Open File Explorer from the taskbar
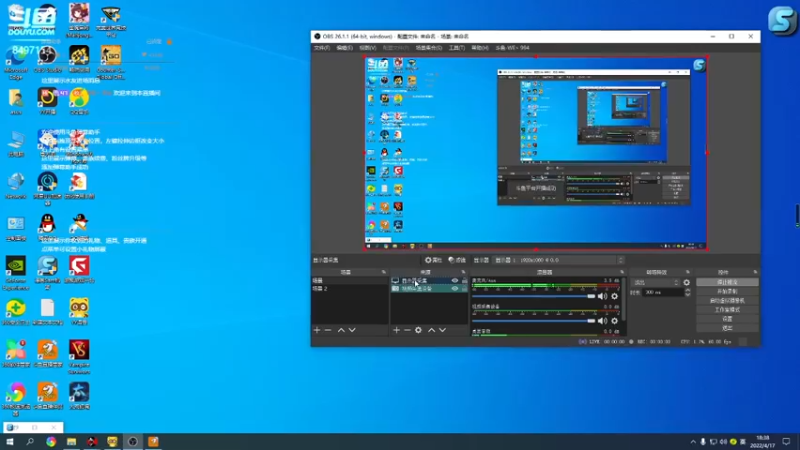 pos(71,442)
